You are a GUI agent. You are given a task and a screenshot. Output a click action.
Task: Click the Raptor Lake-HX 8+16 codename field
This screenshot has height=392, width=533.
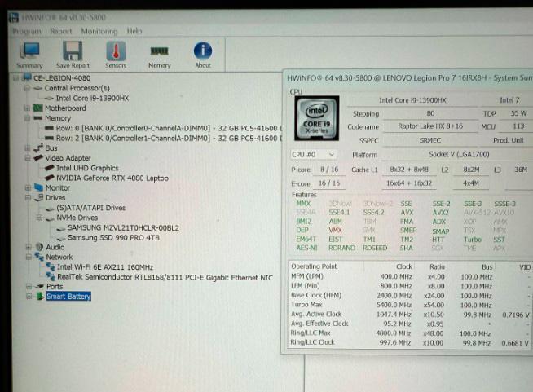coord(430,126)
